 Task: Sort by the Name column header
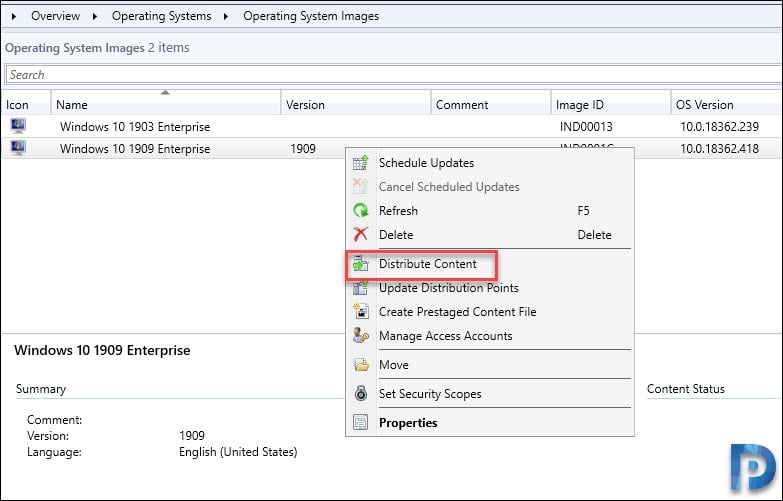coord(166,104)
